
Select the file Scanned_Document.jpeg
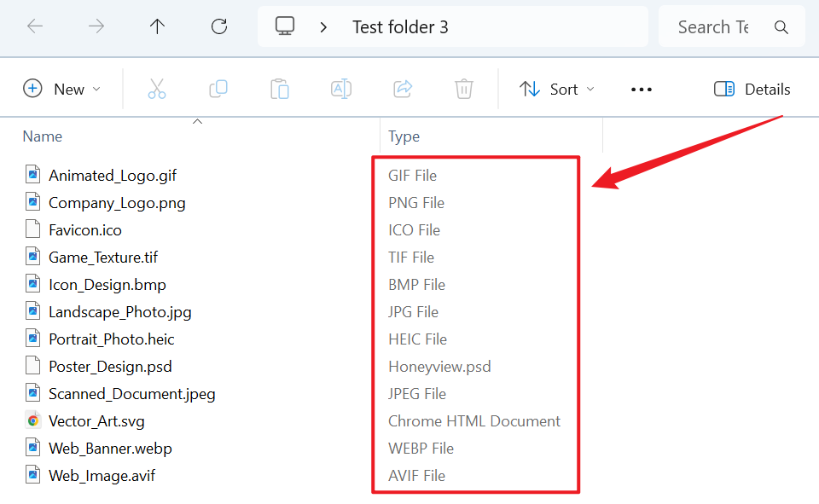[131, 394]
